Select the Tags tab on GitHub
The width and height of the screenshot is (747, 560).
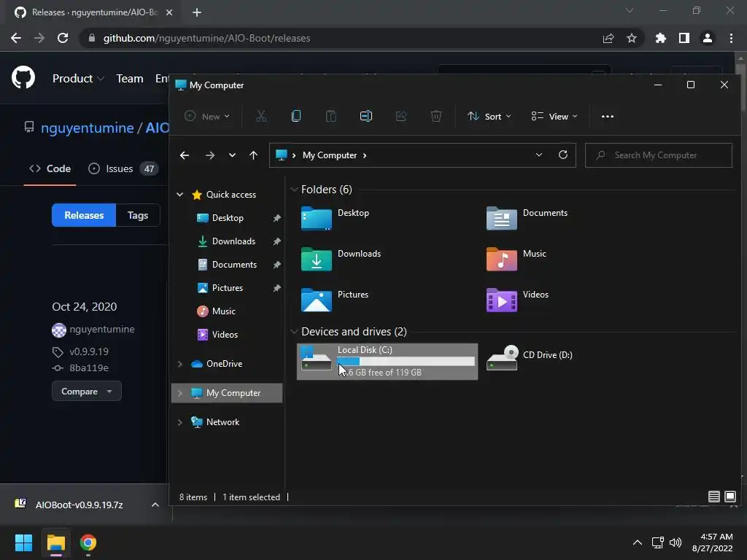138,215
